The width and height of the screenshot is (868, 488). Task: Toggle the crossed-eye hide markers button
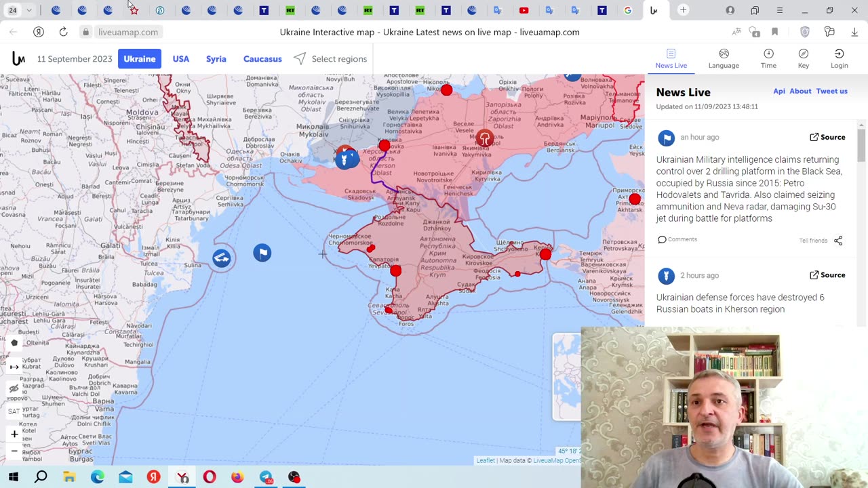(14, 389)
